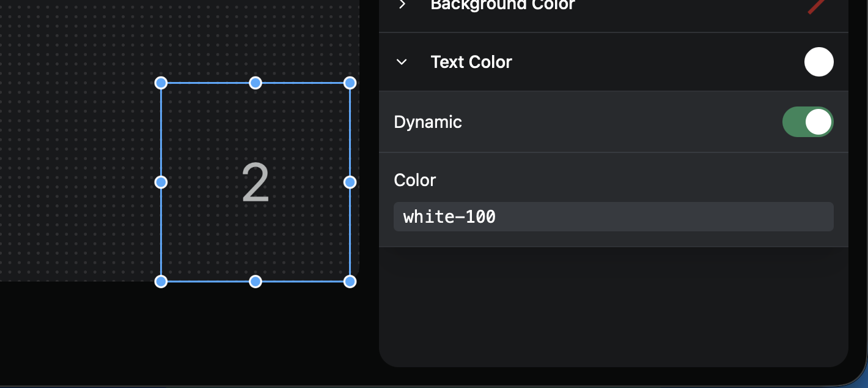Click the Color field label
This screenshot has height=388, width=868.
pos(415,180)
